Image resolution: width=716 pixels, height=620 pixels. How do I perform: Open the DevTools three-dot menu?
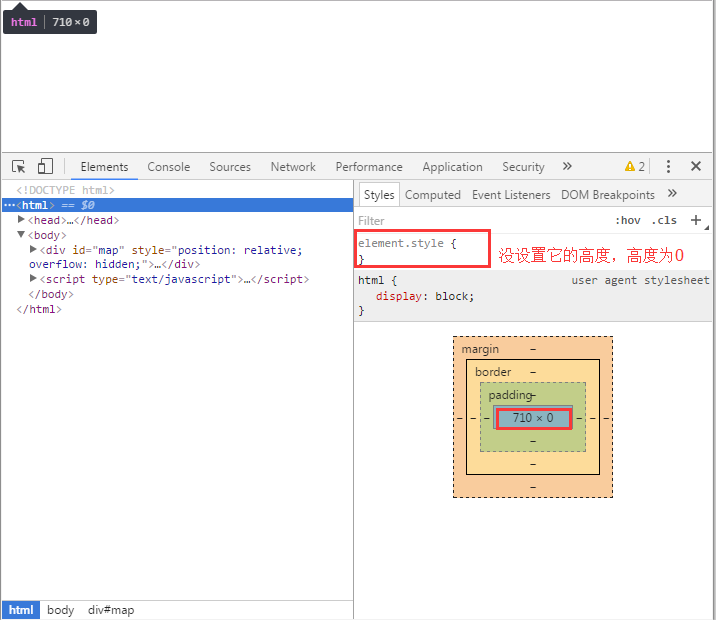point(668,166)
